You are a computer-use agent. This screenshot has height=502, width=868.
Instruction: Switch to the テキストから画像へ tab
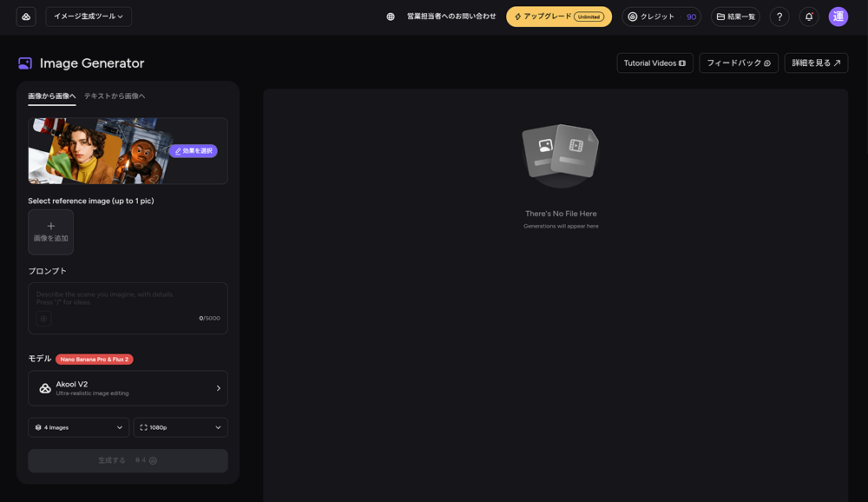115,96
